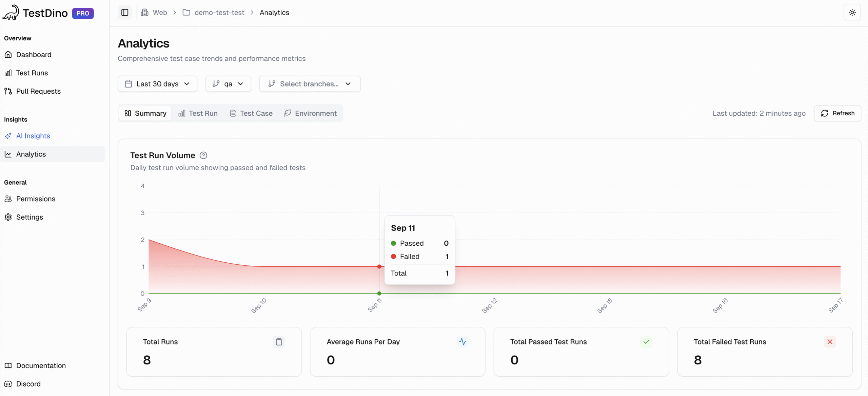Select the Dashboard icon in sidebar

point(8,54)
